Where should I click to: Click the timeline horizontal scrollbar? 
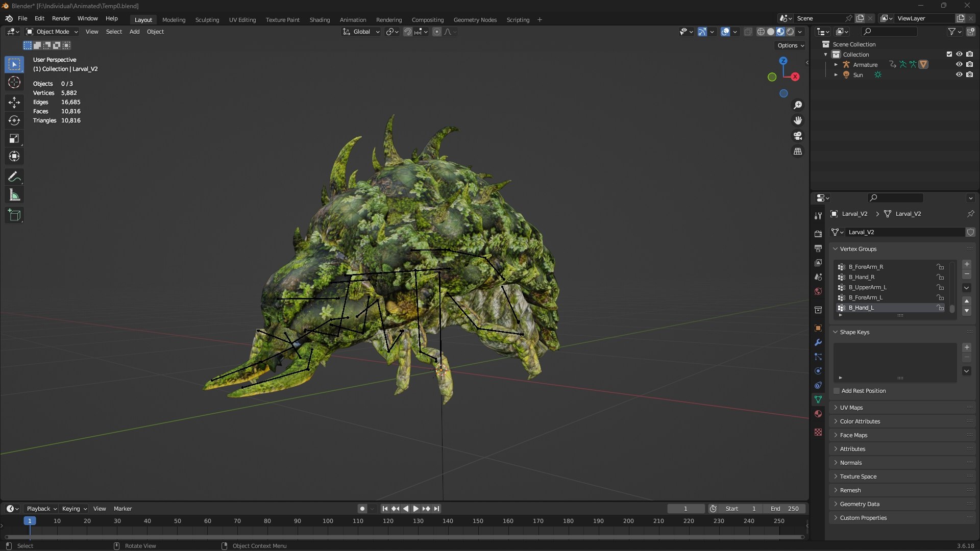(404, 537)
